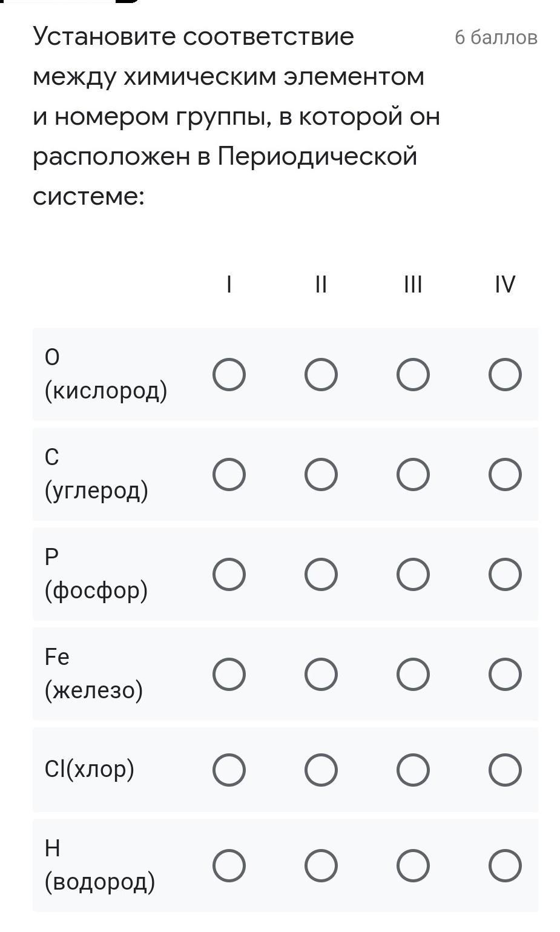Mark group III for C (углерод)
This screenshot has width=560, height=932.
[413, 474]
